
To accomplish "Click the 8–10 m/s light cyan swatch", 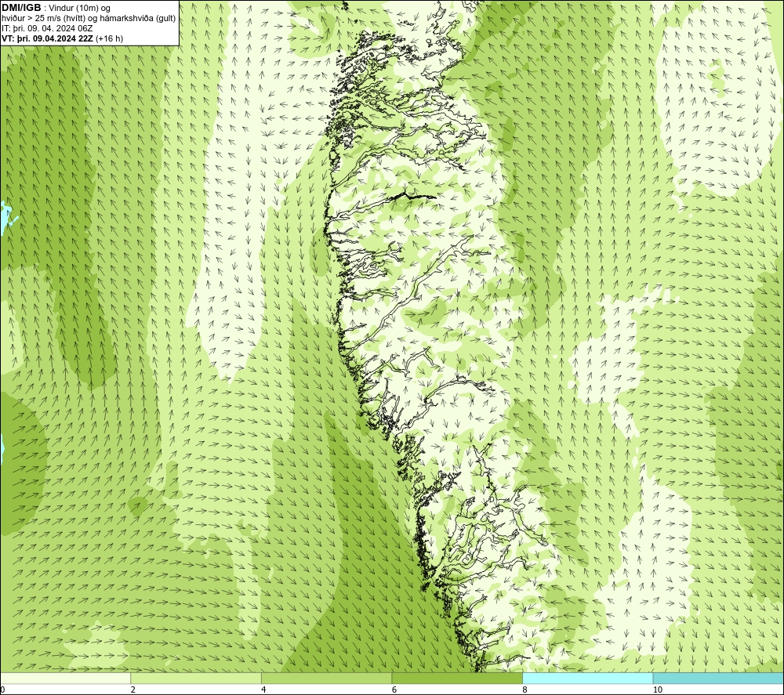I will click(587, 678).
